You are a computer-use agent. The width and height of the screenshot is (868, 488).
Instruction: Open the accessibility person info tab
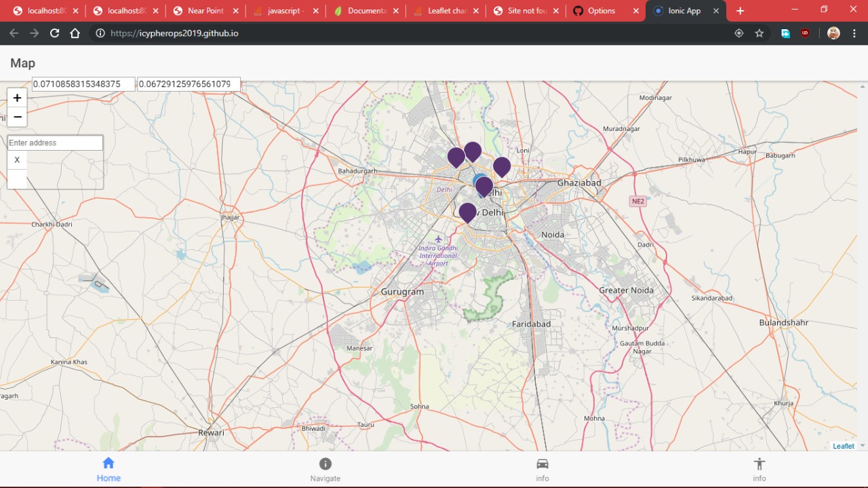759,469
